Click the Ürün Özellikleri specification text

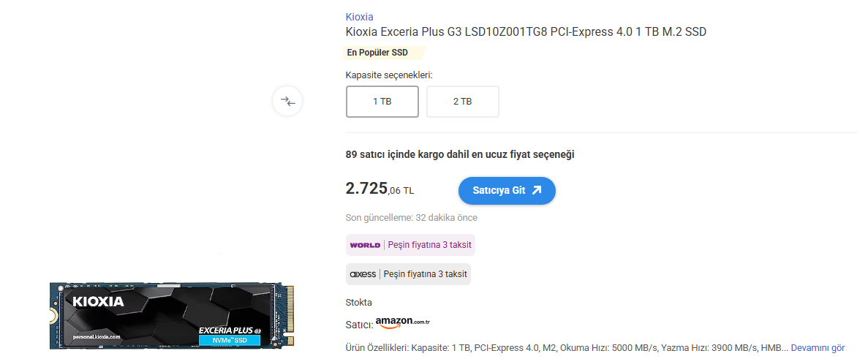point(566,348)
